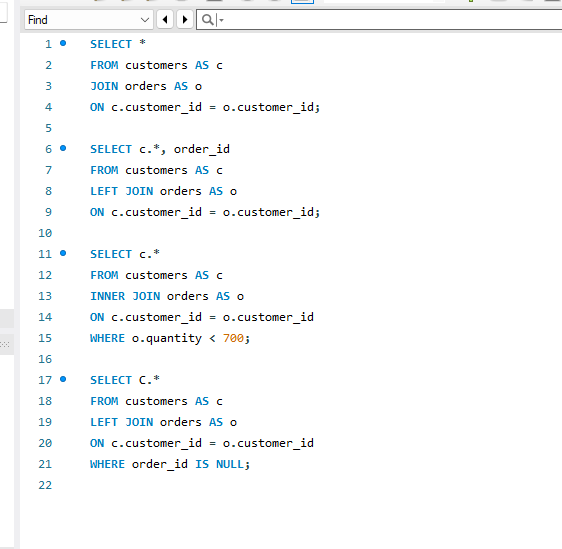Click 'FROM' keyword on line 12

coord(104,275)
